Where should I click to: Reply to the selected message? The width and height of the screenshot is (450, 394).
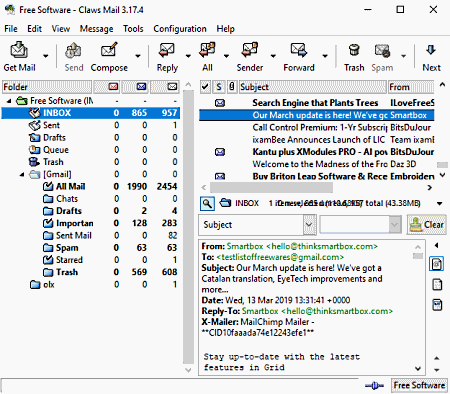pyautogui.click(x=167, y=57)
